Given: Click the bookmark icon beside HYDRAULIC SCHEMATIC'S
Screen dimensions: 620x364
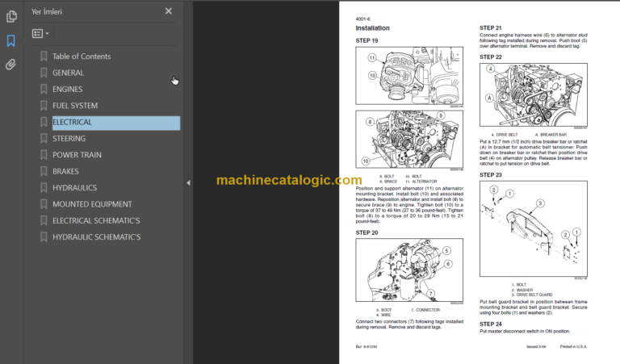Looking at the screenshot, I should tap(44, 237).
